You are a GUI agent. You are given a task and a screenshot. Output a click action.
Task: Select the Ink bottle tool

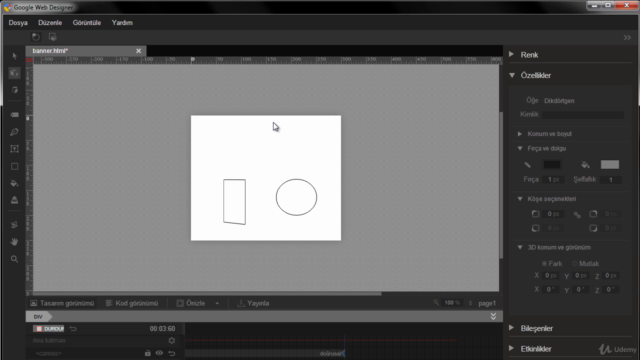click(15, 200)
